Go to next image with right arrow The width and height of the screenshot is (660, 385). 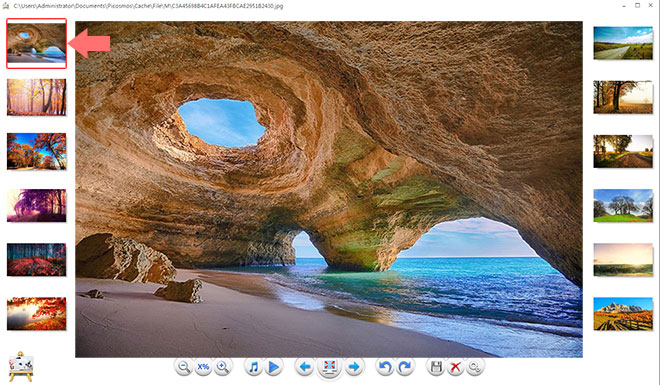click(x=354, y=367)
